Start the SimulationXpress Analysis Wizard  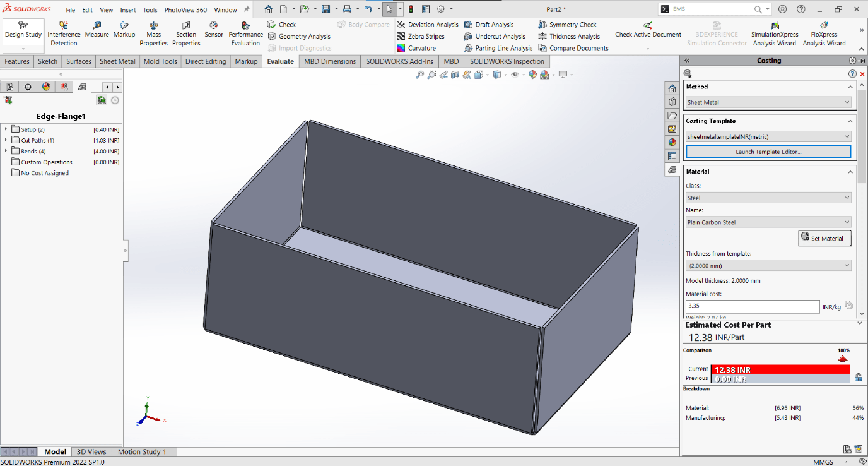774,36
